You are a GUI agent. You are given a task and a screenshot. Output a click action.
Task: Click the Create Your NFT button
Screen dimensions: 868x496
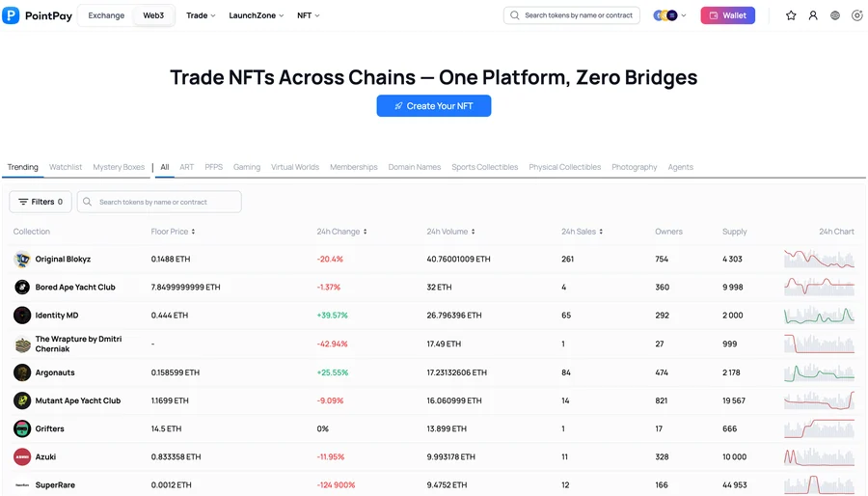(434, 106)
